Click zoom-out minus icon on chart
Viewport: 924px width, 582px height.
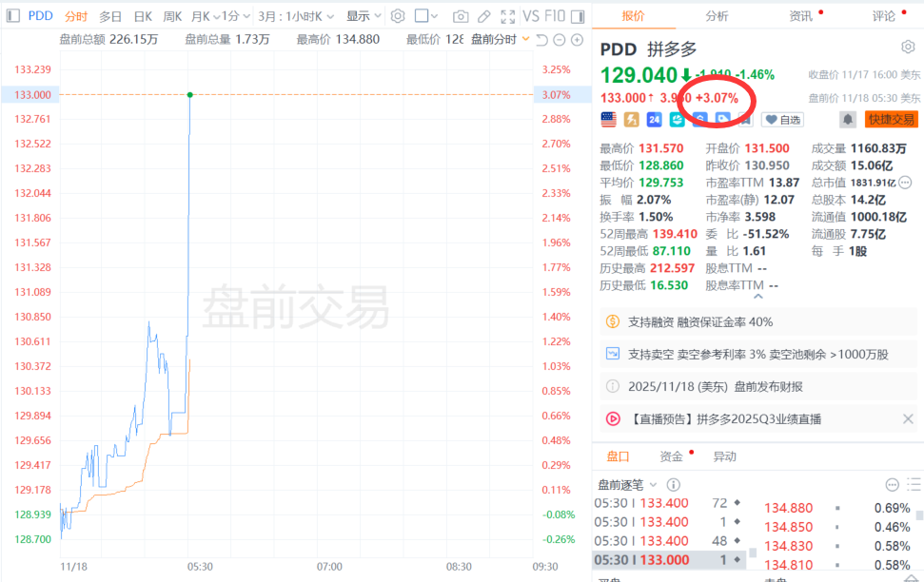560,39
